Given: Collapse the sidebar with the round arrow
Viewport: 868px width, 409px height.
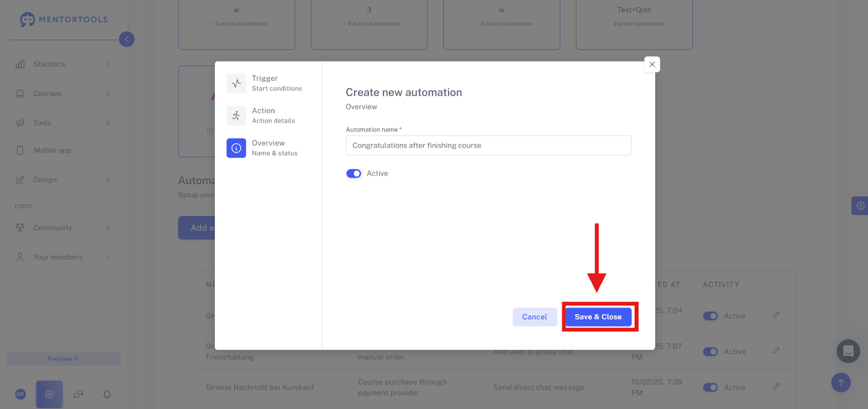Looking at the screenshot, I should click(126, 39).
